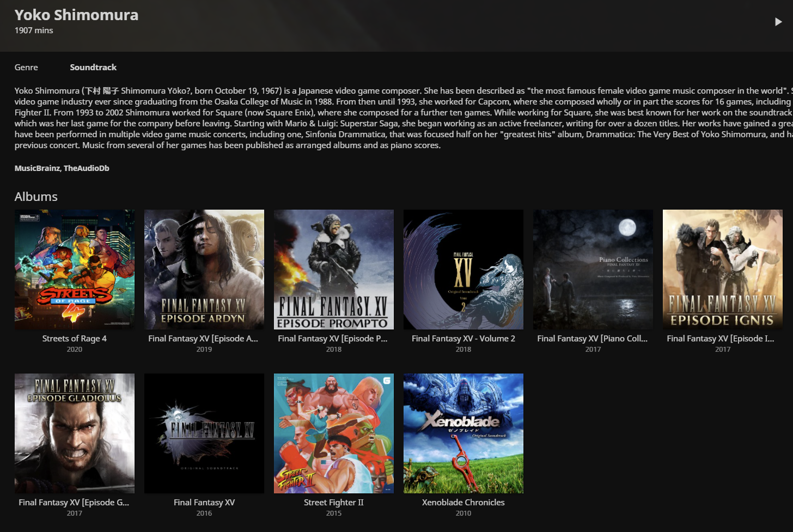Click the 2015 year under Street Fighter II
Screen dimensions: 793x532
[x=334, y=513]
